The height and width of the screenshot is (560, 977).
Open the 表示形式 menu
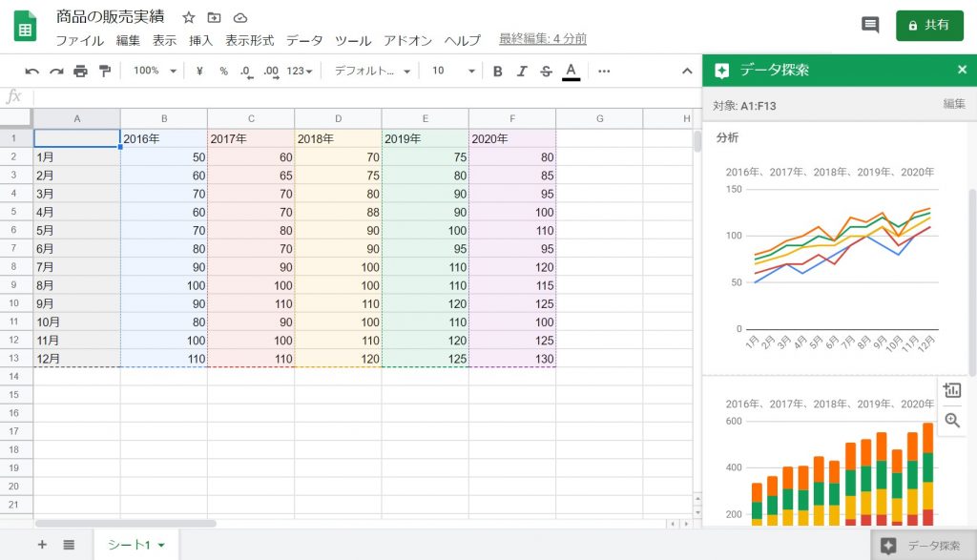pos(250,40)
